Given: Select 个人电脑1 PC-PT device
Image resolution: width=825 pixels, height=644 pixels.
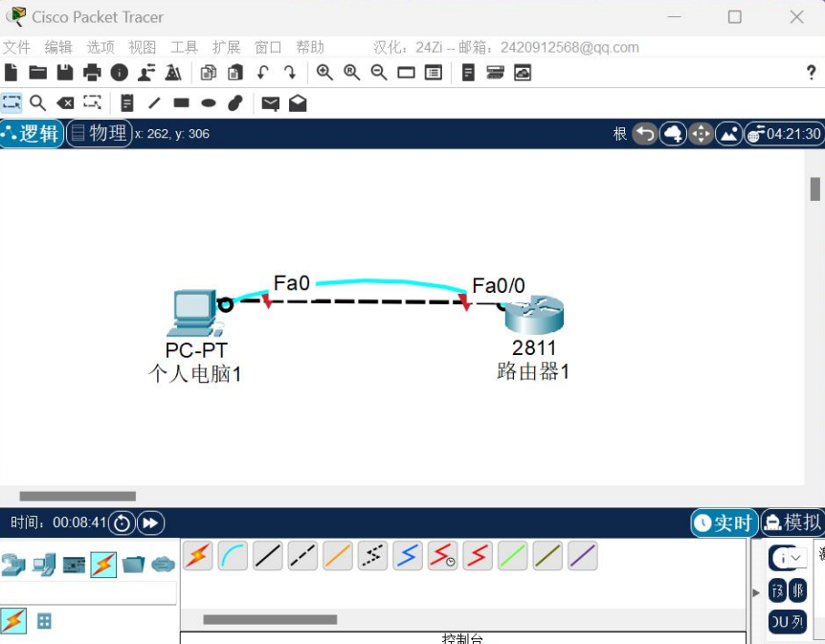Looking at the screenshot, I should [x=195, y=313].
